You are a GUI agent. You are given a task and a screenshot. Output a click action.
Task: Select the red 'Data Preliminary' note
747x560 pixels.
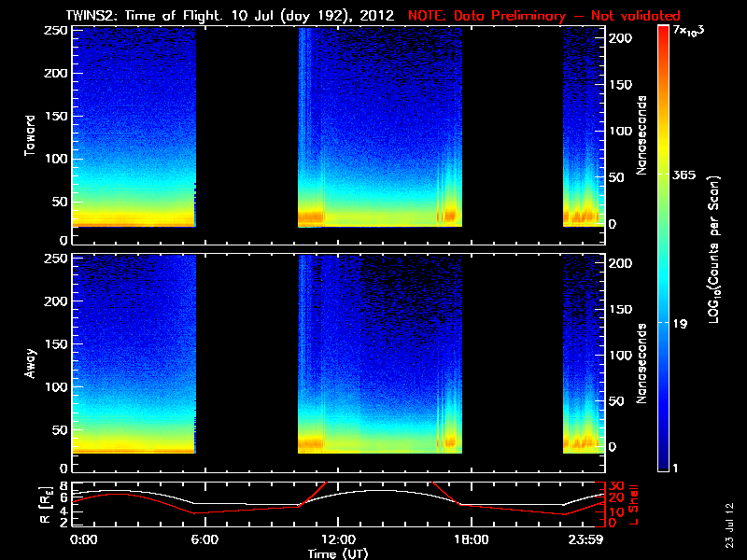tap(543, 16)
